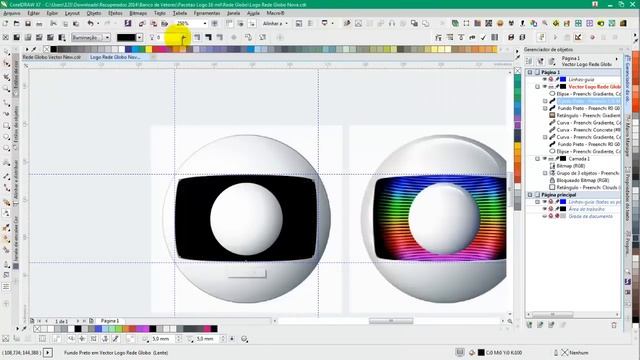Open the Objeto menu
This screenshot has height=360, width=640.
pos(93,13)
